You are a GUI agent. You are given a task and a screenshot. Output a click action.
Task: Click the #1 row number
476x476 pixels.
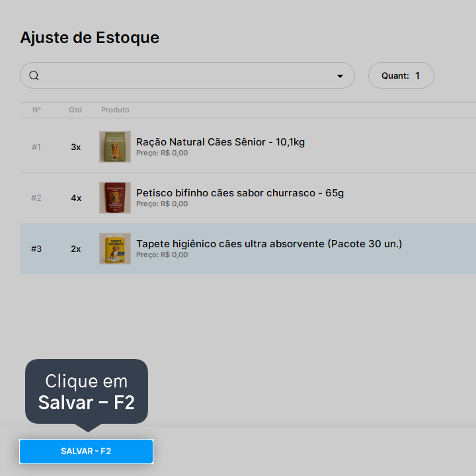coord(36,147)
